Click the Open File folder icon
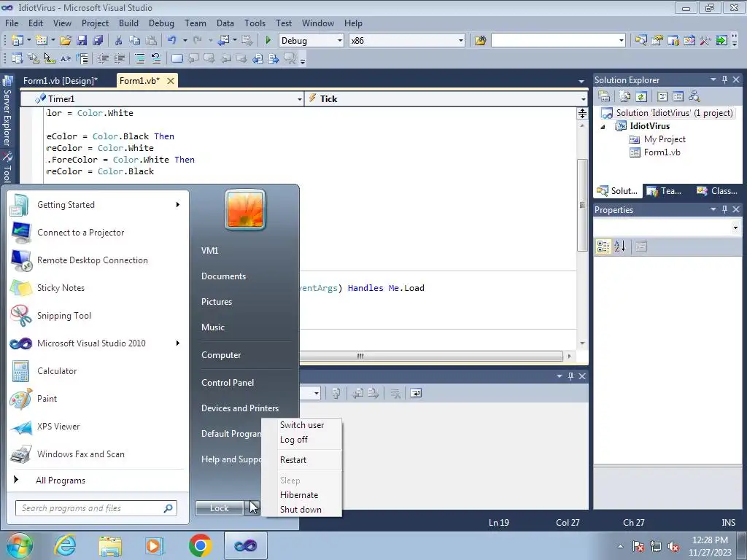 (65, 41)
